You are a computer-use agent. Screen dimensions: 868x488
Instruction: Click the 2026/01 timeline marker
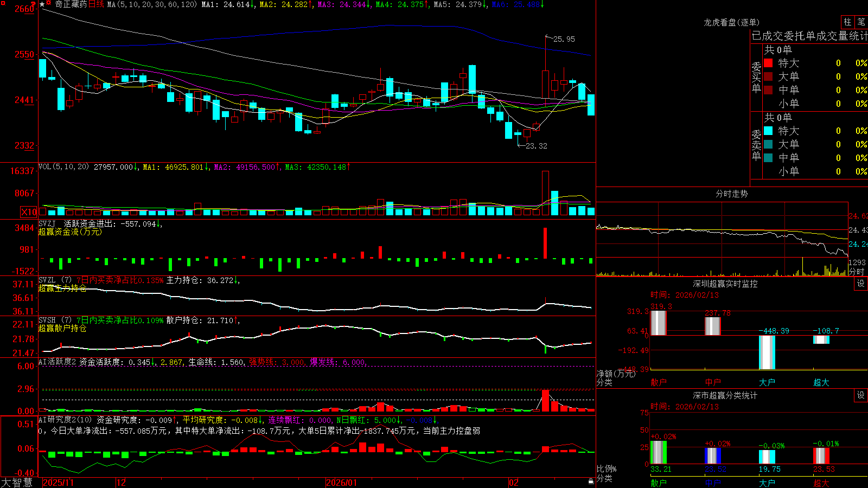[x=341, y=483]
